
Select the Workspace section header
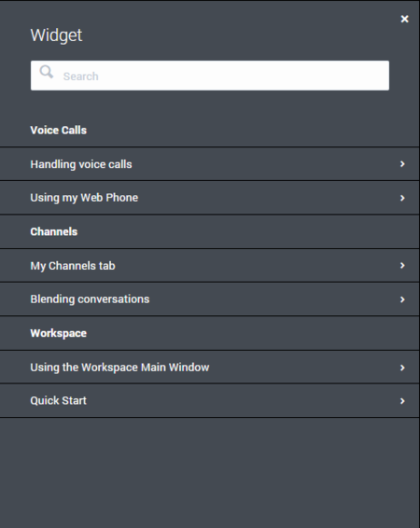point(58,333)
